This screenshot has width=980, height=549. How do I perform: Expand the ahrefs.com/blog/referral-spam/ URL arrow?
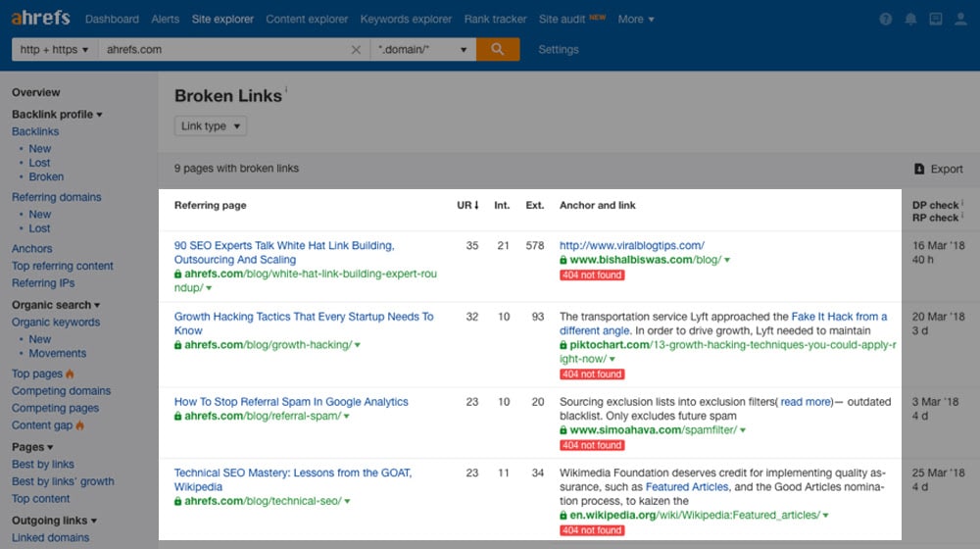(x=346, y=417)
